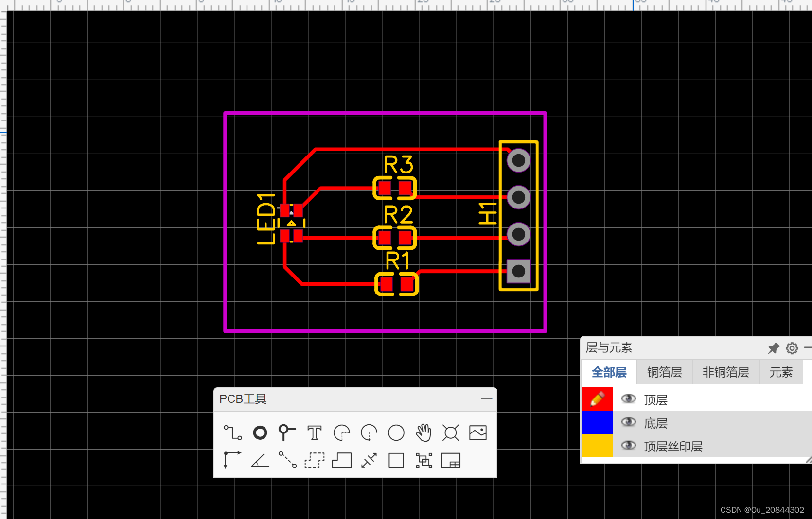Screen dimensions: 812x519
Task: Switch to 元素 tab
Action: (x=781, y=372)
